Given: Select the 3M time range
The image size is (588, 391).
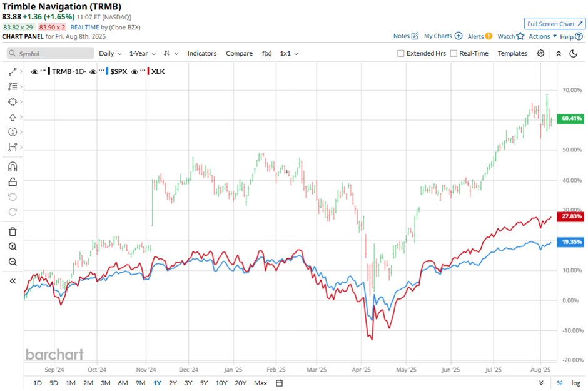Looking at the screenshot, I should click(105, 383).
